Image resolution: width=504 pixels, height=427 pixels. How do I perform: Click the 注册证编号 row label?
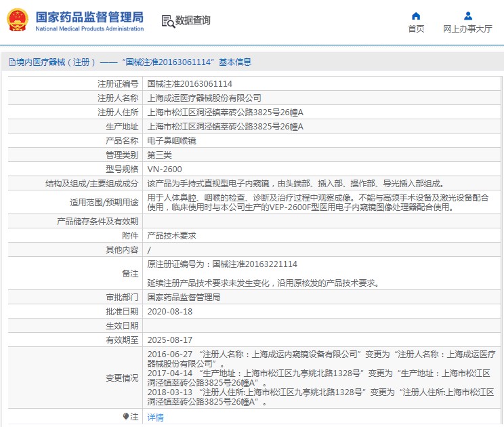(118, 84)
